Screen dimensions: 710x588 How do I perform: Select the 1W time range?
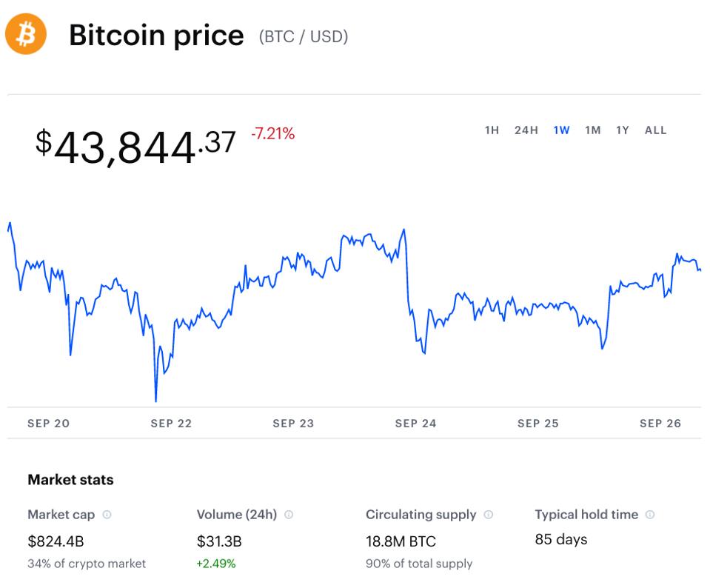561,130
